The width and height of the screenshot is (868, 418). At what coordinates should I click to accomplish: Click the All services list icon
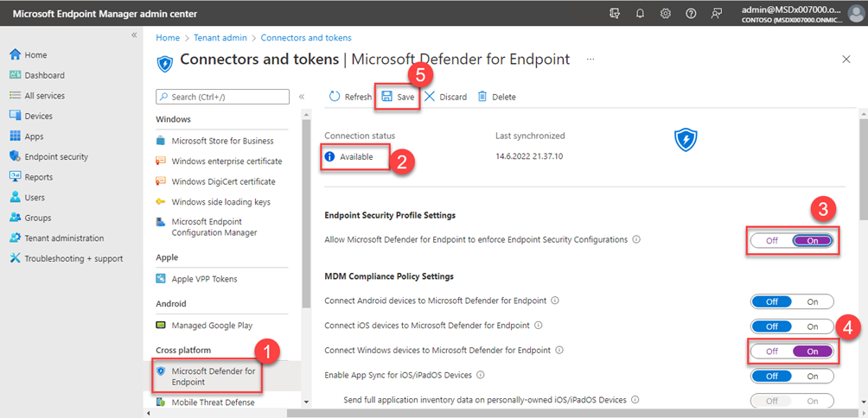(x=16, y=95)
